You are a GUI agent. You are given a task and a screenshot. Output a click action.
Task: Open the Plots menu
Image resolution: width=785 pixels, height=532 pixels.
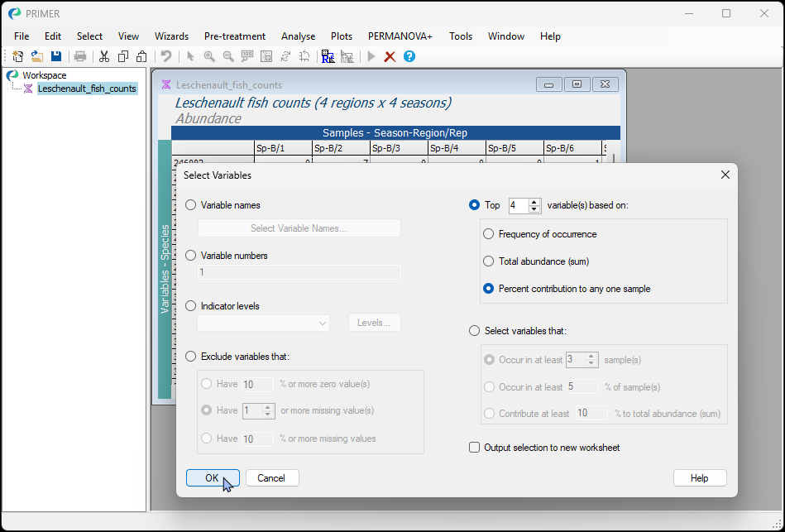click(342, 36)
